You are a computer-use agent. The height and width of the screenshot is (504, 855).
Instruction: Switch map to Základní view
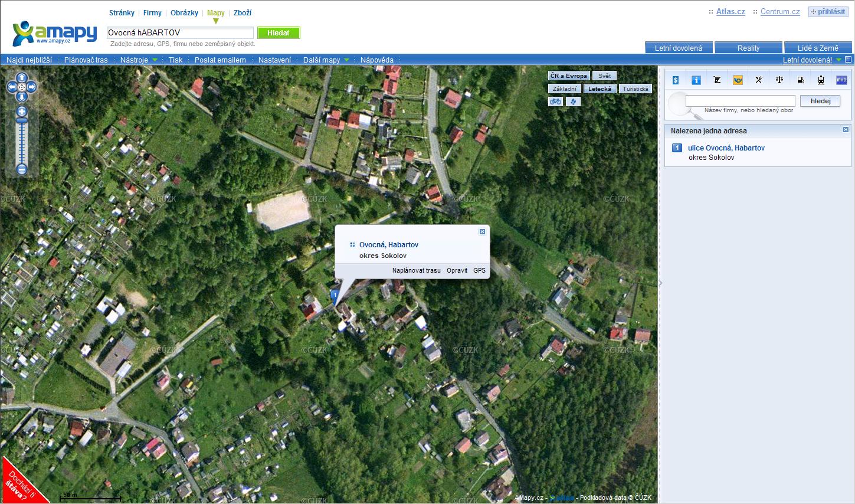tap(565, 89)
